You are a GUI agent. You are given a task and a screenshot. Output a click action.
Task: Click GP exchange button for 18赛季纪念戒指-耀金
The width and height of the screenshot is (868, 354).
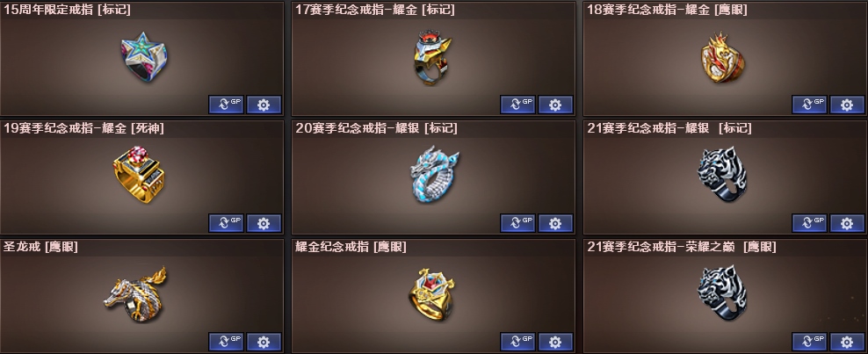pyautogui.click(x=810, y=105)
